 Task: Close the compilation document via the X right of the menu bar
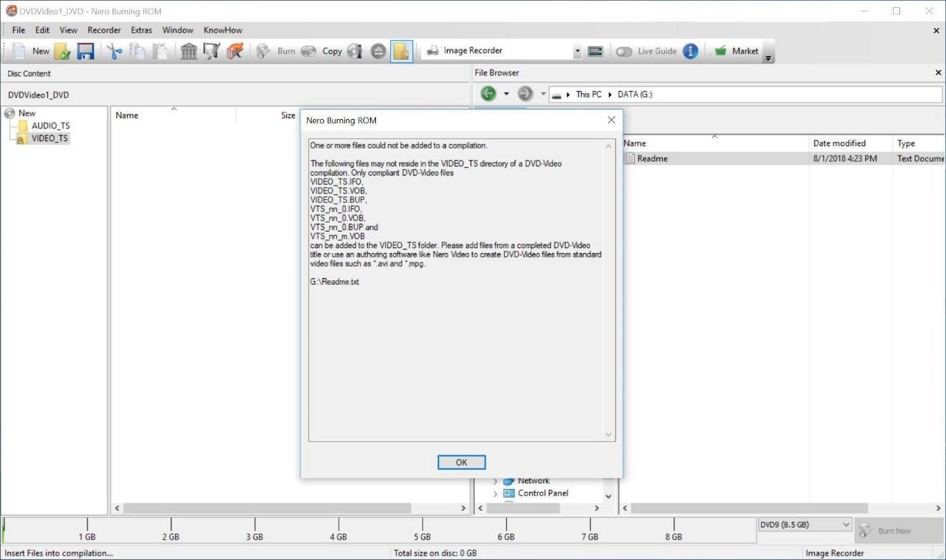coord(936,31)
